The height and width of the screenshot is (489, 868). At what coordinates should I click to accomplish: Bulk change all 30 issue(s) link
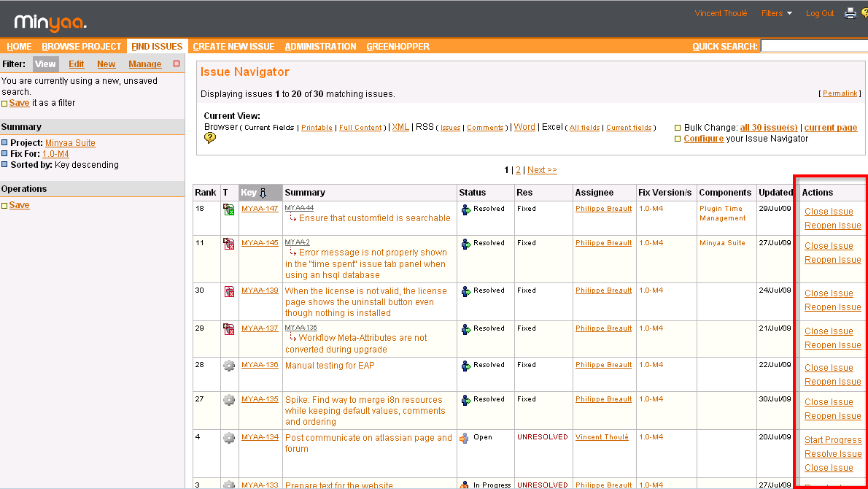click(769, 128)
